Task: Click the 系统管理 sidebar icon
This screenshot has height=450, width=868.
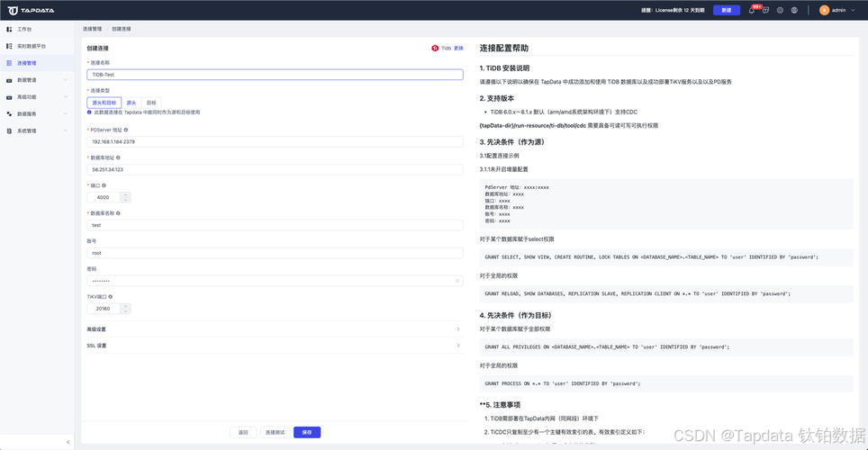Action: (x=9, y=131)
